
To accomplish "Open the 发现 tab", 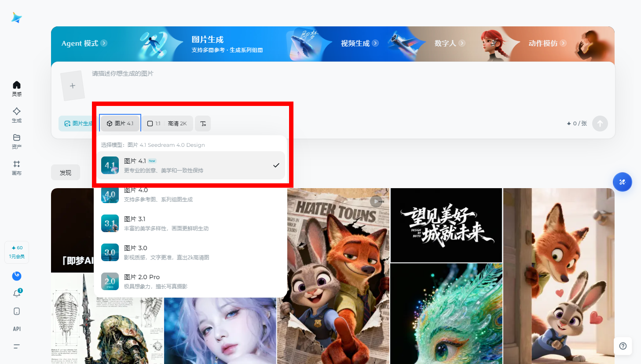I will [x=66, y=173].
